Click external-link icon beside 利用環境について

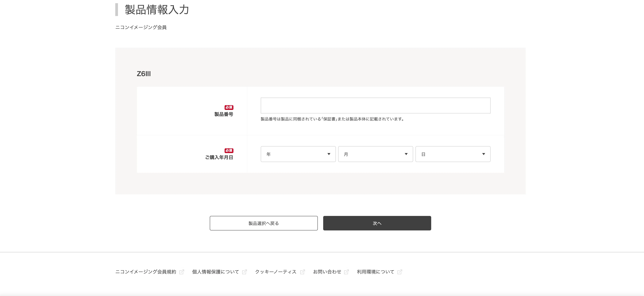tap(400, 272)
